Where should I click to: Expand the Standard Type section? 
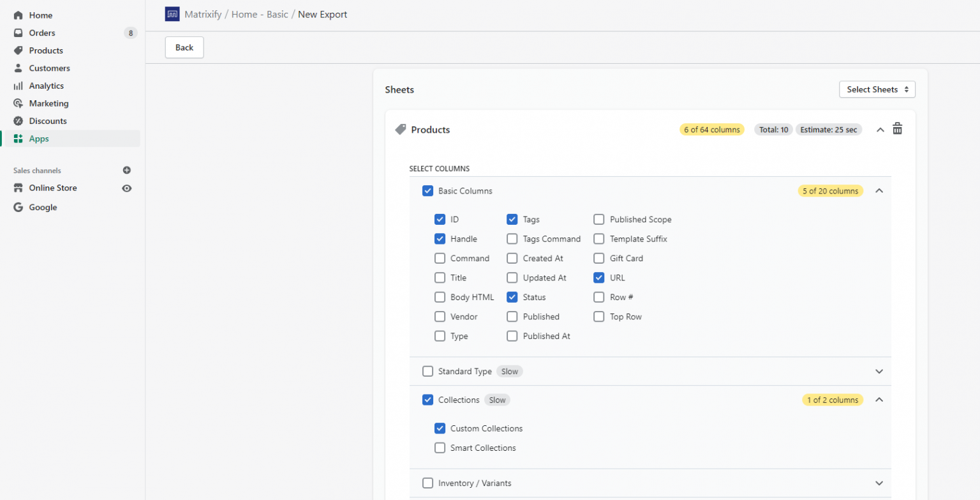tap(879, 371)
